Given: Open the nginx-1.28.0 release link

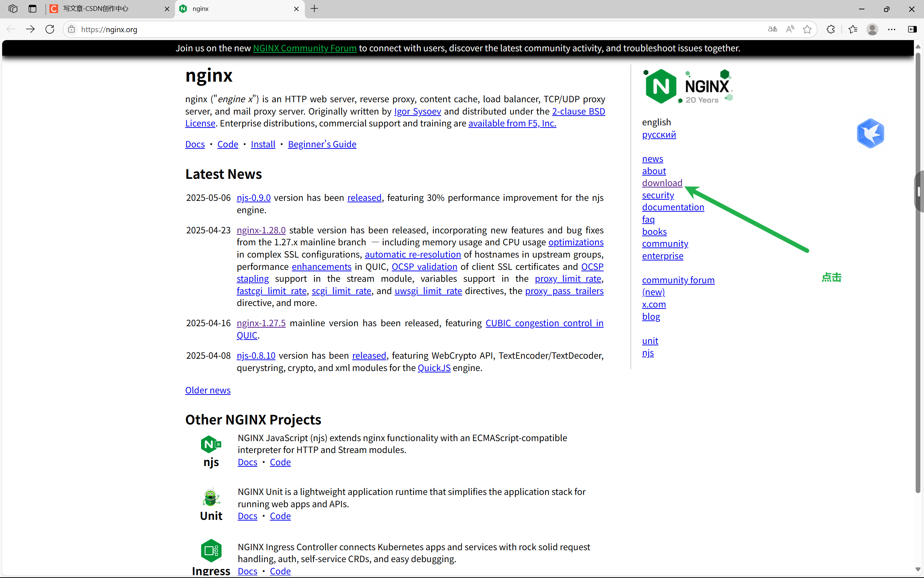Looking at the screenshot, I should [x=261, y=230].
